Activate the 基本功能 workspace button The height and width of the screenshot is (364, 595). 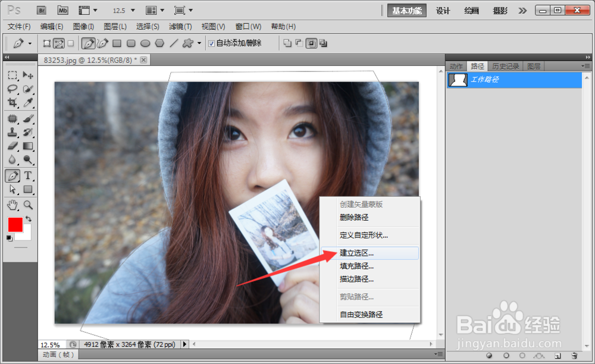click(407, 11)
